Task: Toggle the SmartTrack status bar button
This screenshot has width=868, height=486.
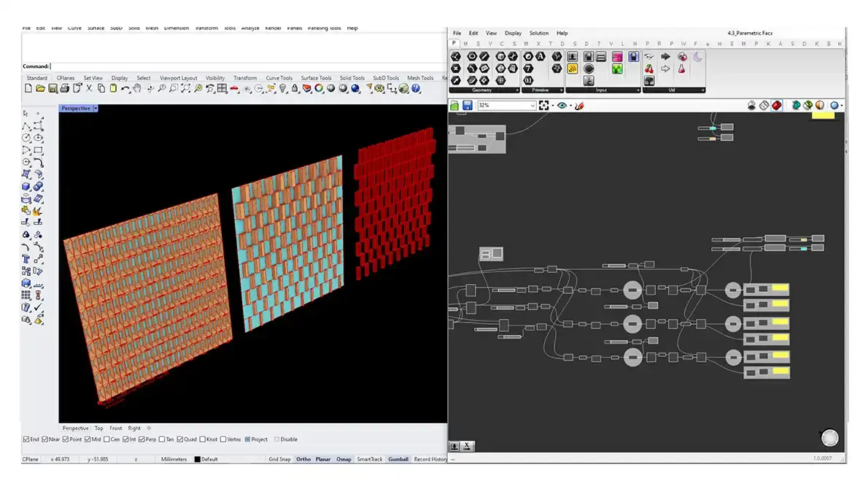Action: coord(370,459)
